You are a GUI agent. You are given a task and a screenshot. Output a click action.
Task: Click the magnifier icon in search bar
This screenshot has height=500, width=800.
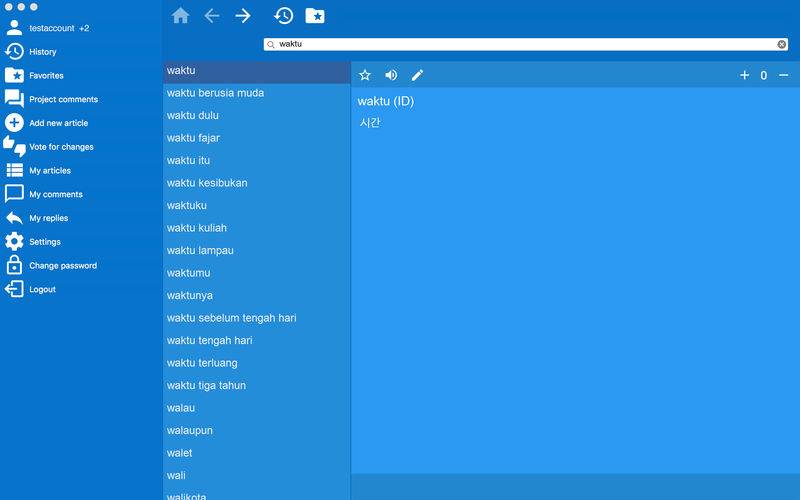(x=271, y=44)
